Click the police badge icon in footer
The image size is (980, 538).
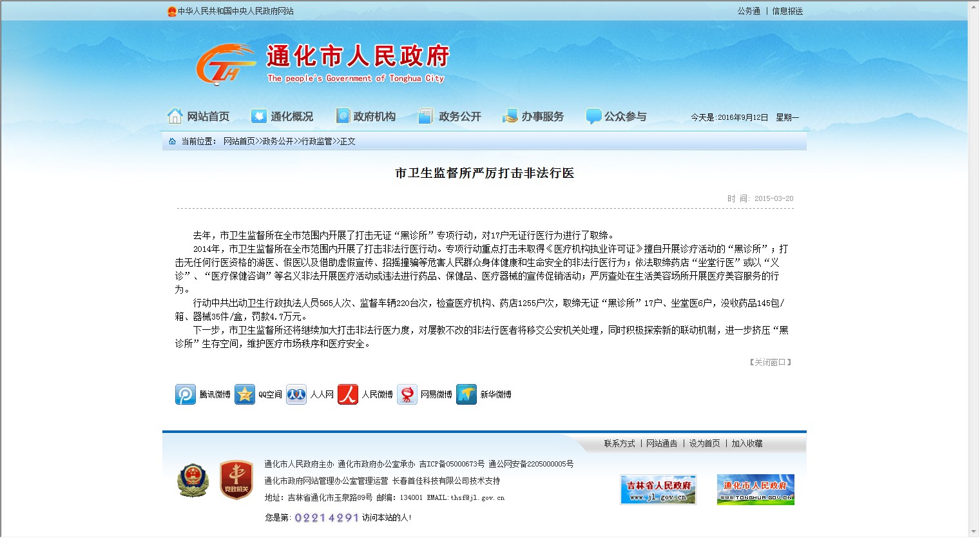click(193, 481)
